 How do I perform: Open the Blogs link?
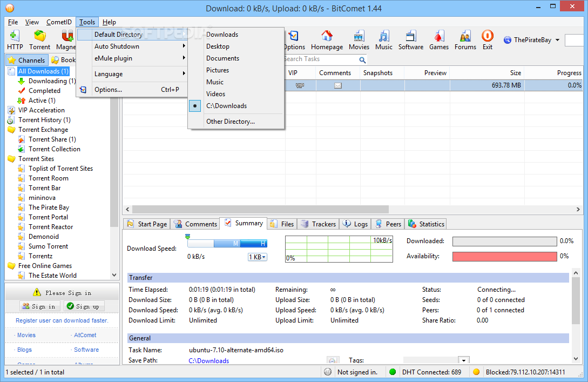pyautogui.click(x=24, y=350)
